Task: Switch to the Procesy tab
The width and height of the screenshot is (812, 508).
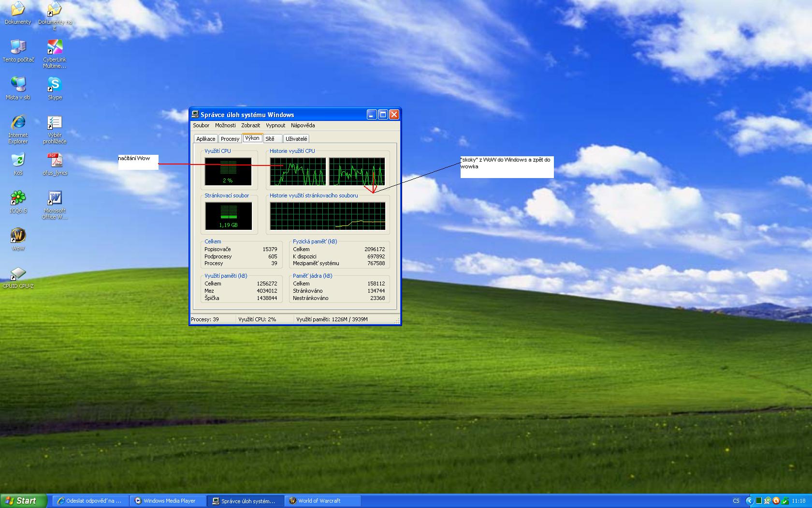Action: tap(230, 139)
